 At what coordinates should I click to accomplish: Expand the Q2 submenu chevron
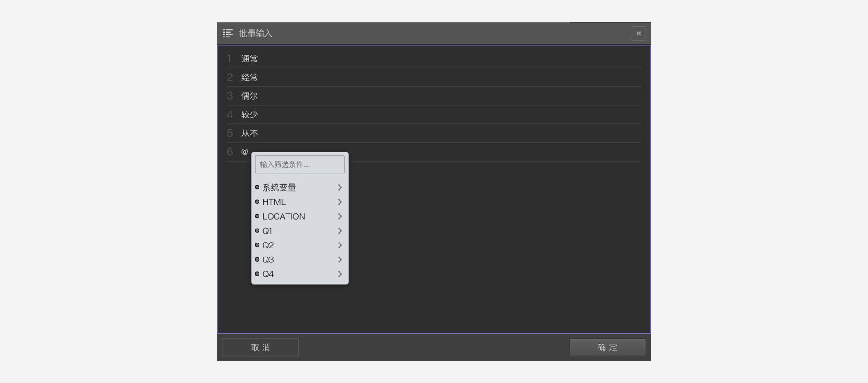point(340,245)
